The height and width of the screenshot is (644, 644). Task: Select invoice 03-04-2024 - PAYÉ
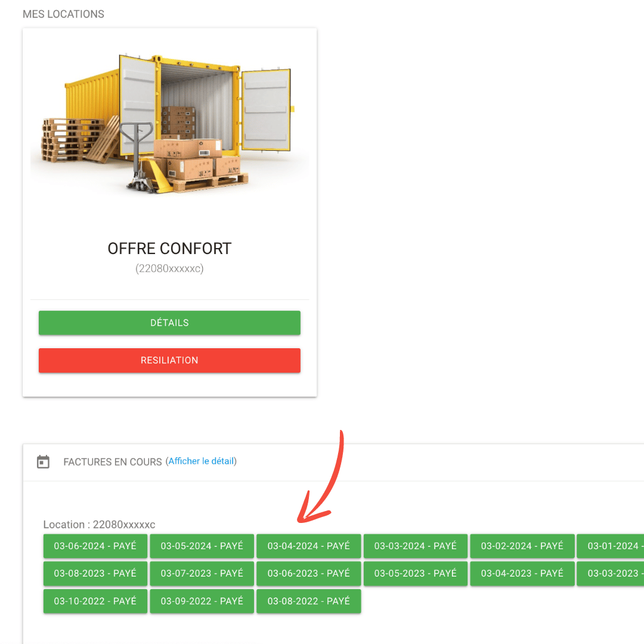(309, 546)
